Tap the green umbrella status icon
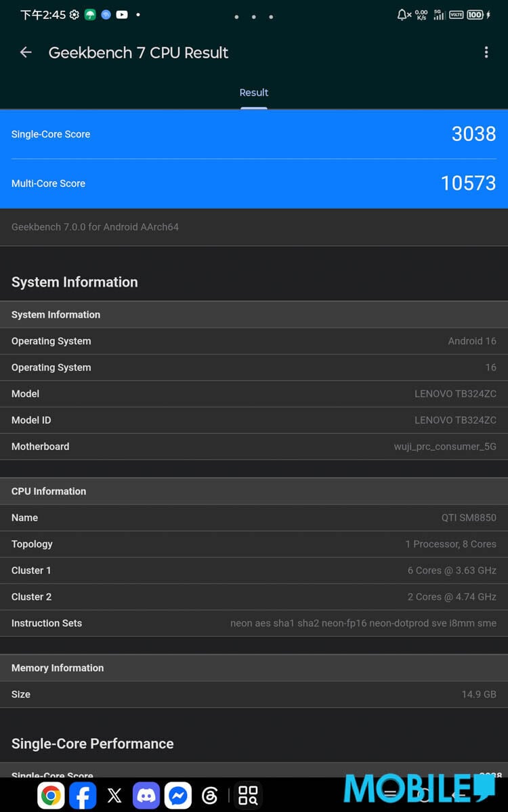This screenshot has width=508, height=812. tap(90, 14)
